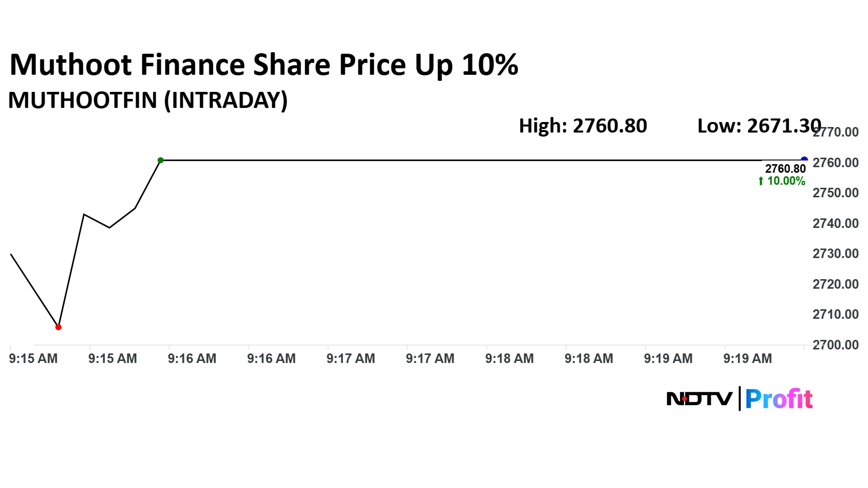868x488 pixels.
Task: Click the red low-point marker on the chart
Action: tap(58, 327)
